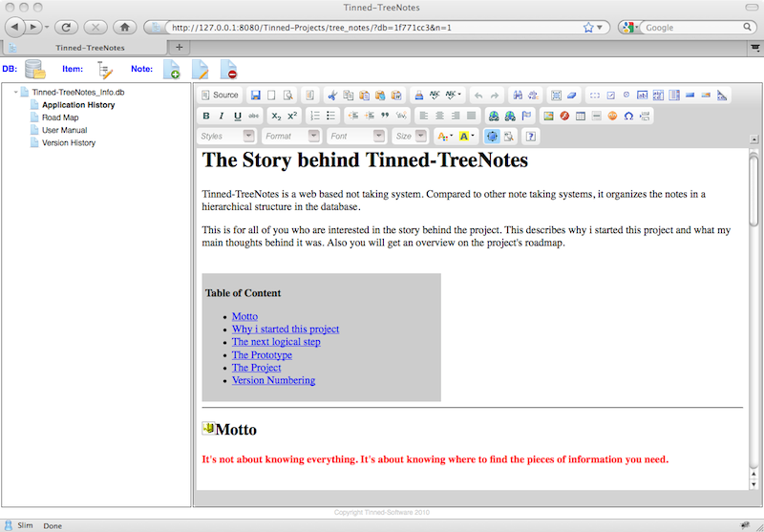Click the Select All icon
This screenshot has width=764, height=532.
(556, 95)
